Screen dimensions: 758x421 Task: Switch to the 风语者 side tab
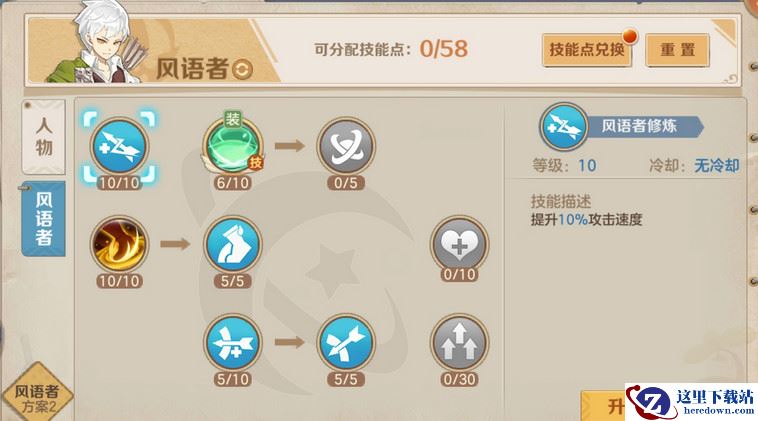point(44,218)
